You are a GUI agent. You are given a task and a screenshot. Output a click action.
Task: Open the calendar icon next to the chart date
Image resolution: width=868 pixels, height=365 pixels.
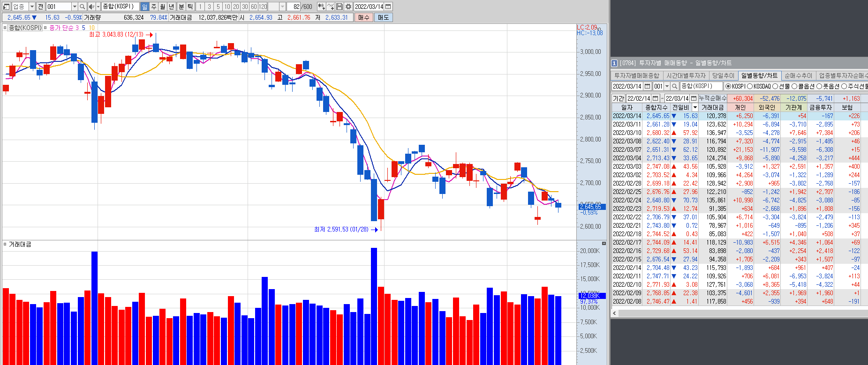388,7
